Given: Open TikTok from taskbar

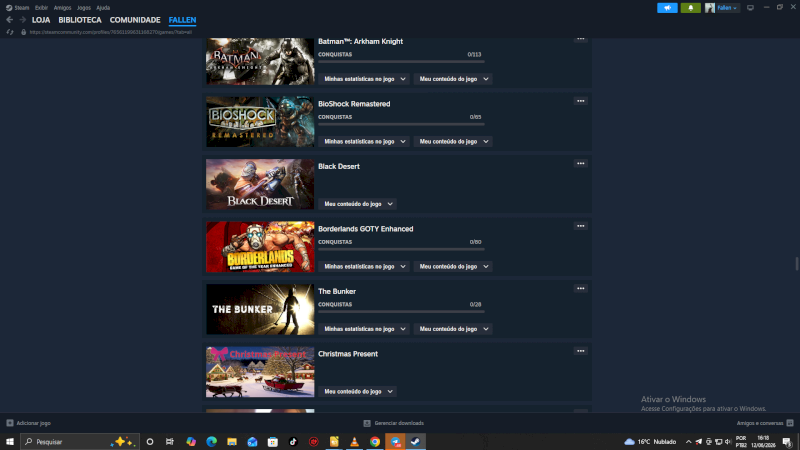Looking at the screenshot, I should coord(293,442).
